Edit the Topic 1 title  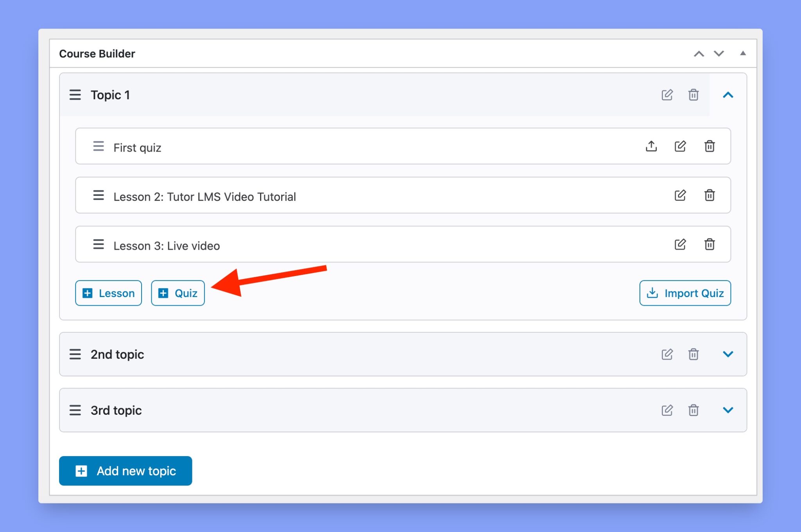tap(667, 95)
